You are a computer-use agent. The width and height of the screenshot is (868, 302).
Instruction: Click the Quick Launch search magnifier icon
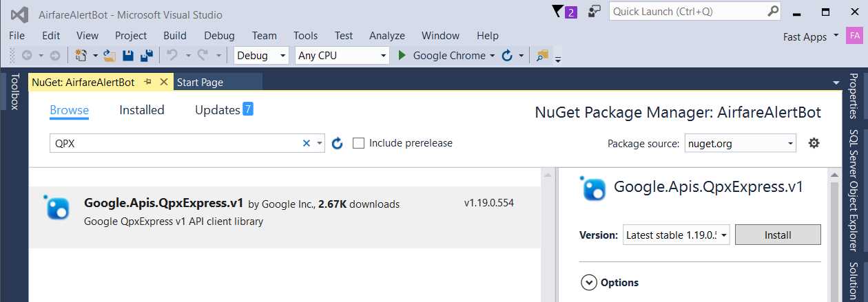click(774, 11)
